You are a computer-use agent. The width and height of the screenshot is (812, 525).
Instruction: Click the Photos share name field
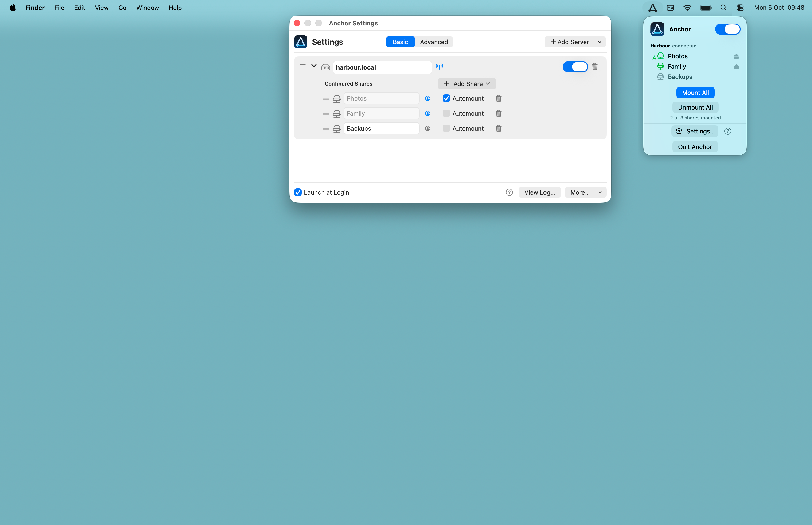click(x=381, y=98)
